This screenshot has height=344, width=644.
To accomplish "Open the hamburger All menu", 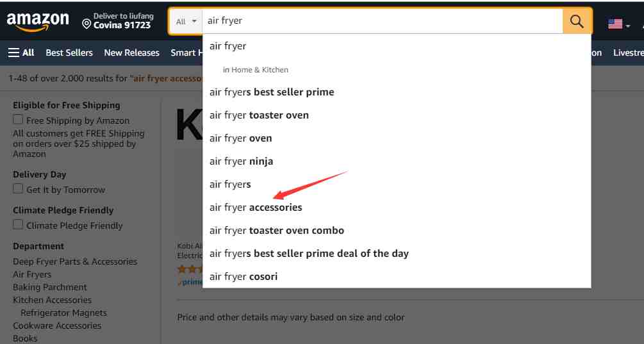I will (x=21, y=53).
